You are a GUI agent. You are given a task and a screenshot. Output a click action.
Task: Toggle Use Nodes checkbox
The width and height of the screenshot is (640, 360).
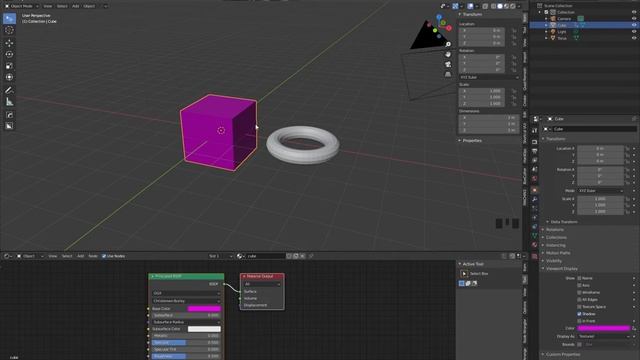(x=104, y=256)
